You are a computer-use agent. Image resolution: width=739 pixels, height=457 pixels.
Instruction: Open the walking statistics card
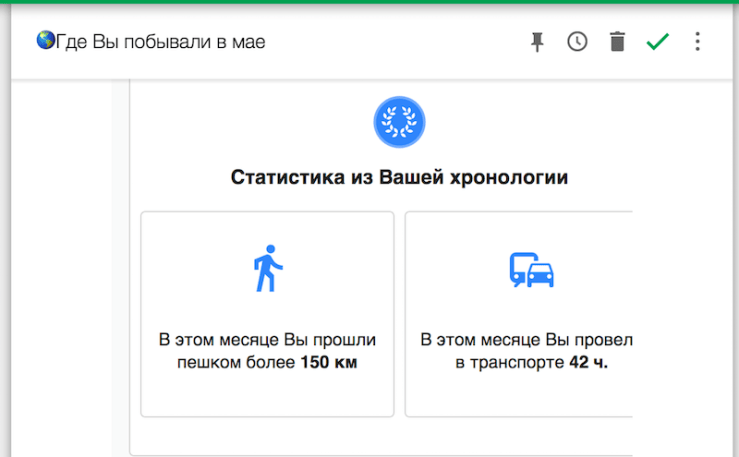267,314
